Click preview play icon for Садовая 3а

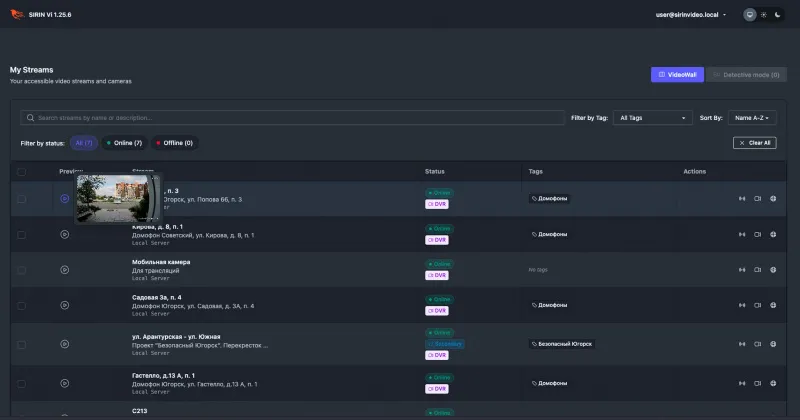click(65, 305)
